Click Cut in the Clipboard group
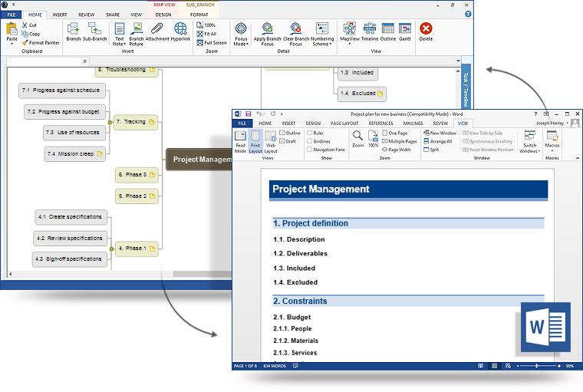The height and width of the screenshot is (392, 583). coord(29,25)
